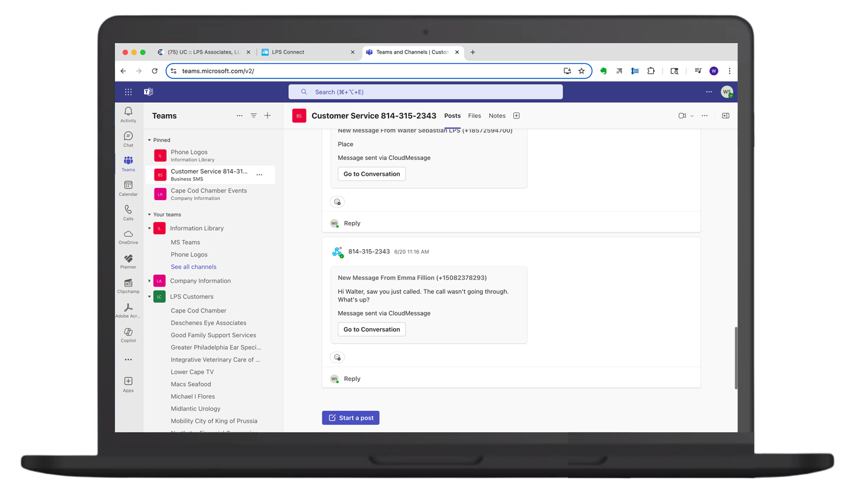Reply to Walter Sebastian message thread
Screen dimensions: 855x504
coord(352,223)
